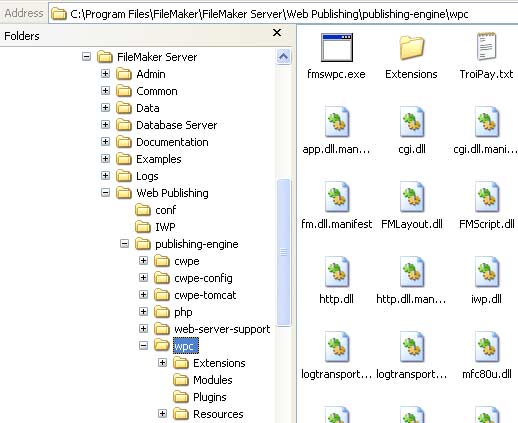Collapse the FileMaker Server tree node

pos(86,56)
